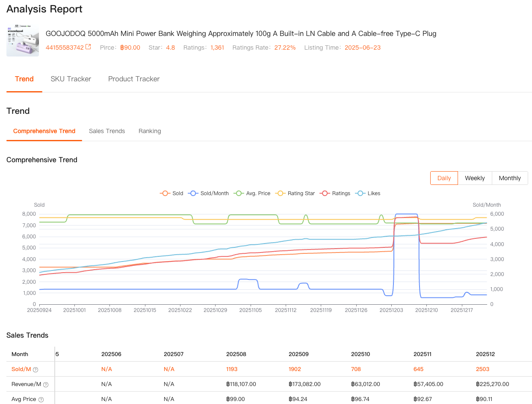Select the Daily interval button

point(444,178)
